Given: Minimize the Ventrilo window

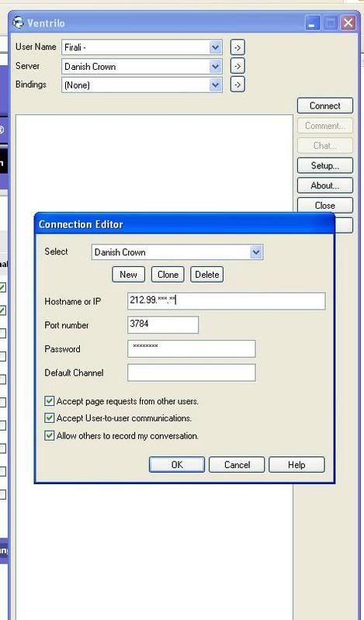Looking at the screenshot, I should tap(313, 23).
